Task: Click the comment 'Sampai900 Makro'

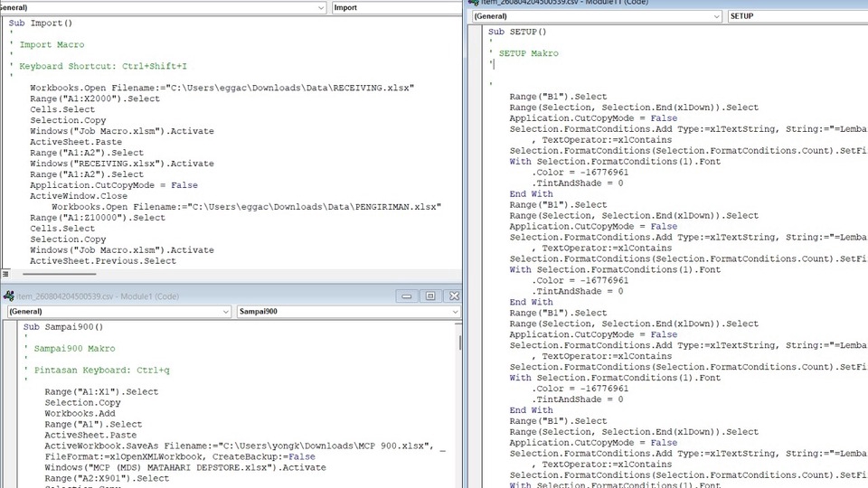Action: point(75,349)
